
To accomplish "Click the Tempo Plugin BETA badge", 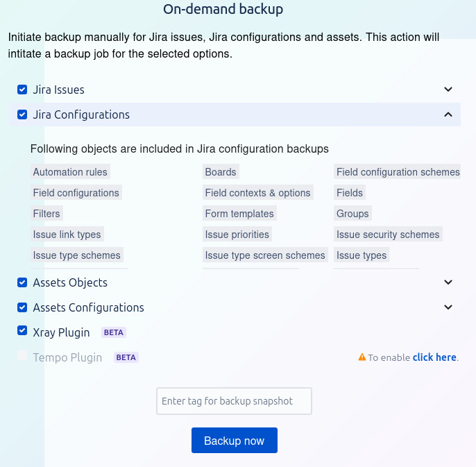I will (126, 357).
